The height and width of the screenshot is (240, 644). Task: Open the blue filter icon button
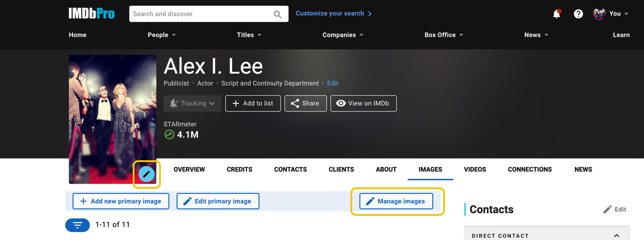77,225
